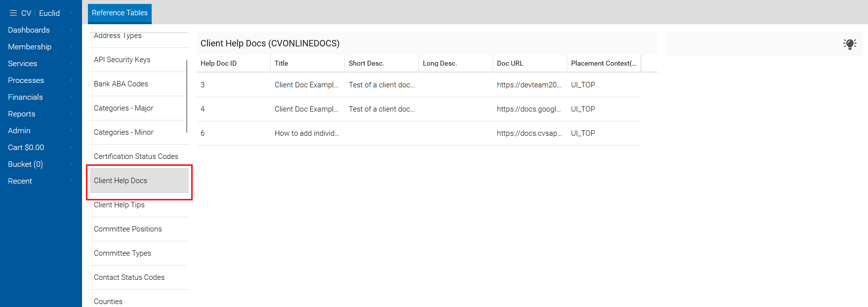The width and height of the screenshot is (868, 307).
Task: Click Help Doc ID 6 cell
Action: coord(233,133)
